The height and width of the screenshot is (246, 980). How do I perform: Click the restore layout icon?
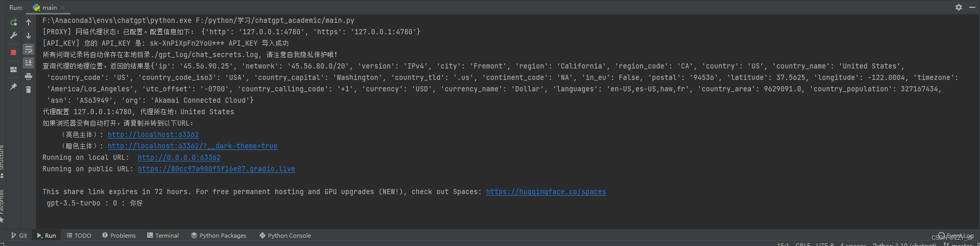(13, 70)
